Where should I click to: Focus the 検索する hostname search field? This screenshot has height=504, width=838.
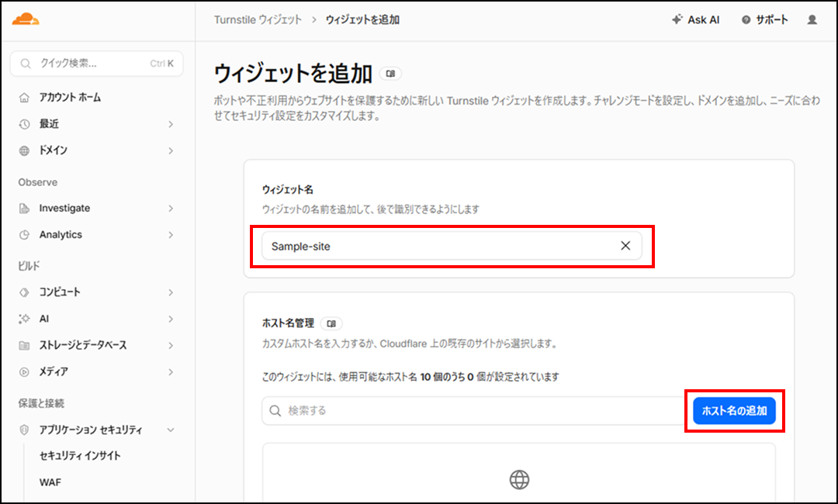(x=473, y=411)
